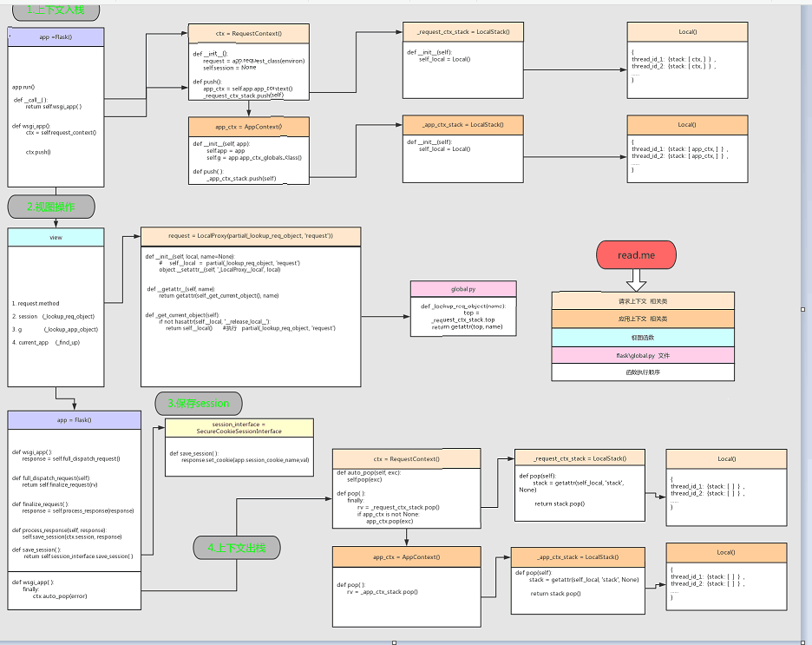This screenshot has width=812, height=645.
Task: Click the red read.me callout shape
Action: coord(637,255)
